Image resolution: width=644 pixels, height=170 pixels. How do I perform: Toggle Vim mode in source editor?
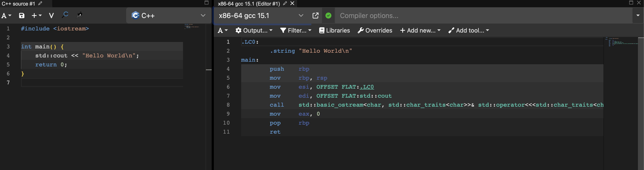52,16
